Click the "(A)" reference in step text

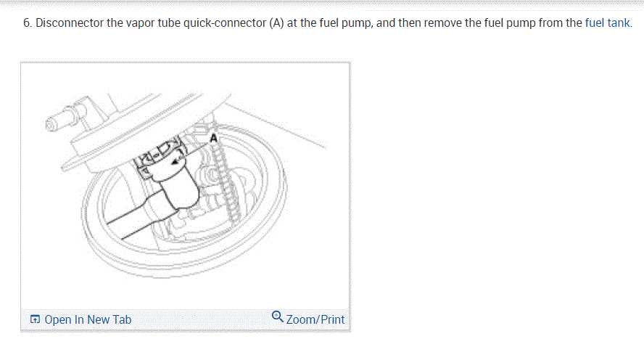point(275,23)
